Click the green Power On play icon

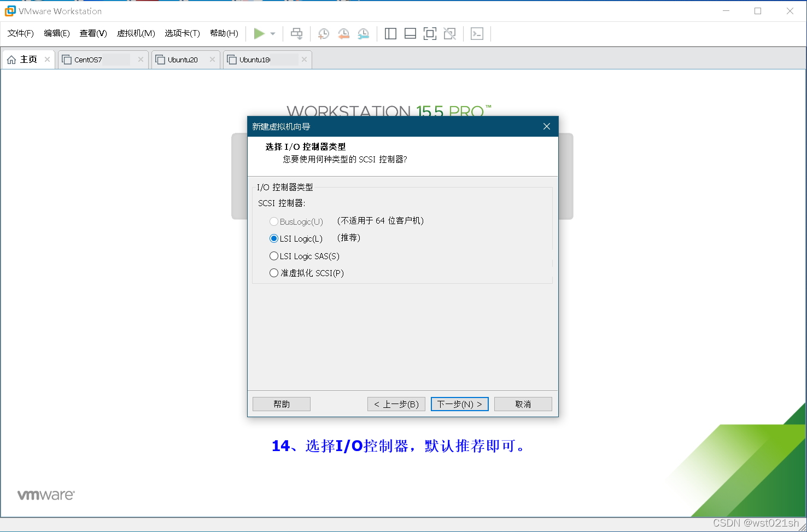click(x=259, y=34)
